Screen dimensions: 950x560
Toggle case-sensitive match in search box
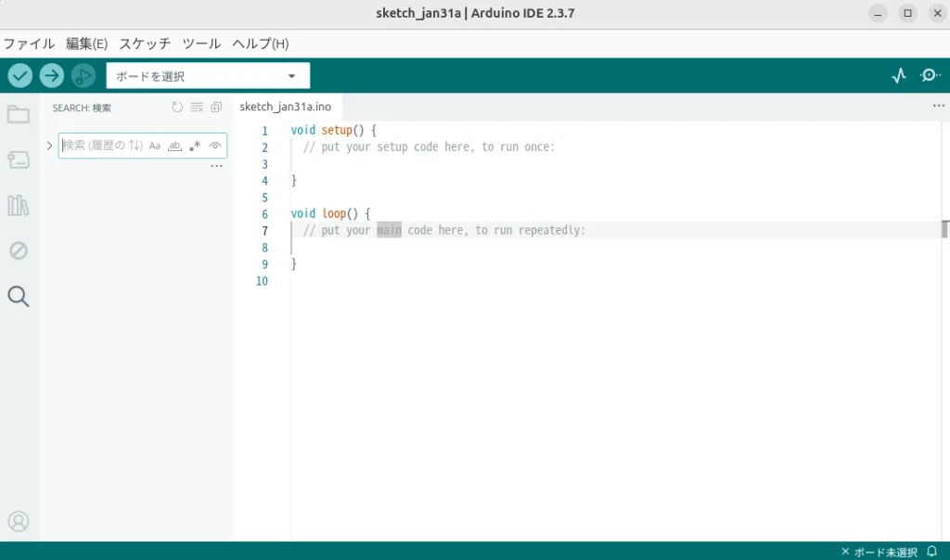pos(155,146)
